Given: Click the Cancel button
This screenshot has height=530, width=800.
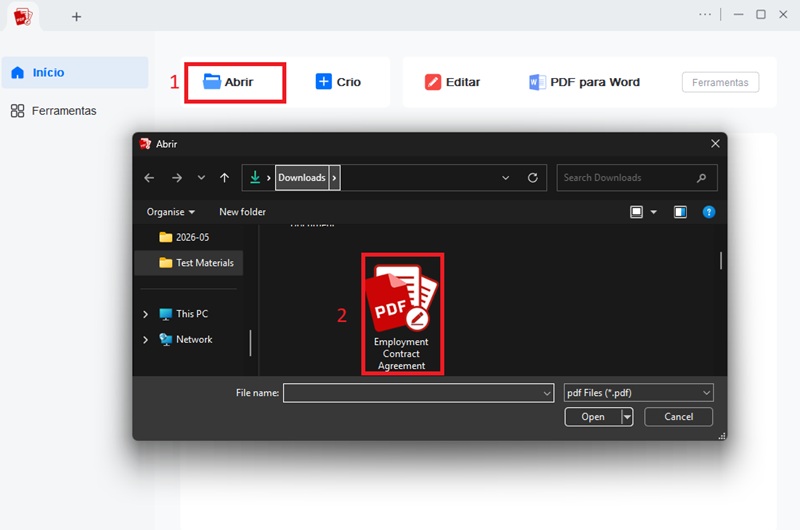Looking at the screenshot, I should [x=678, y=417].
